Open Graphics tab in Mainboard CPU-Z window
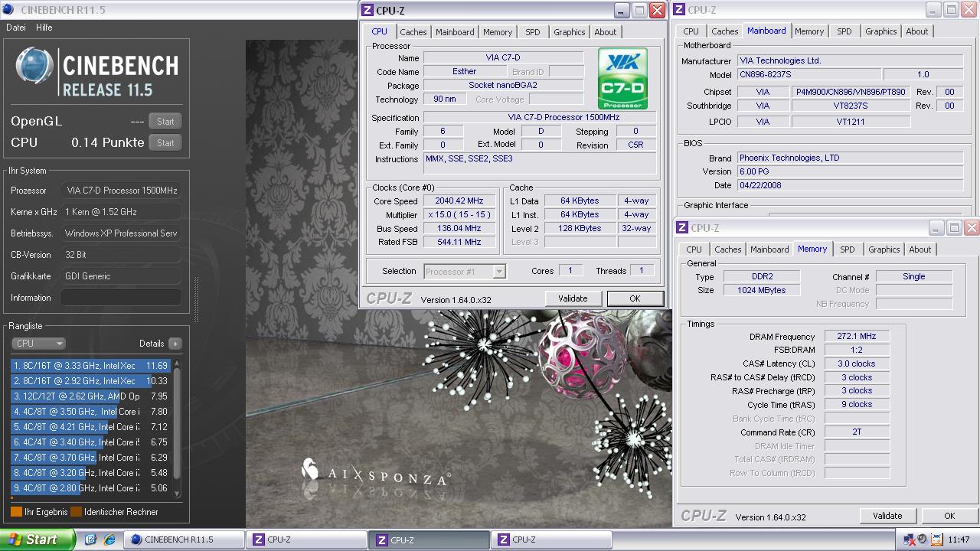Screen dimensions: 980x551 [881, 31]
